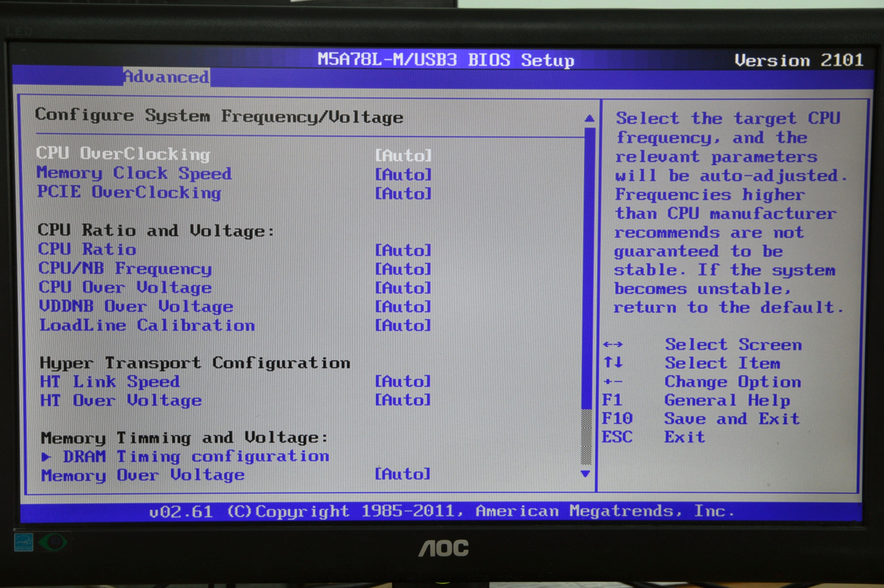Switch to the Advanced tab

(x=166, y=77)
